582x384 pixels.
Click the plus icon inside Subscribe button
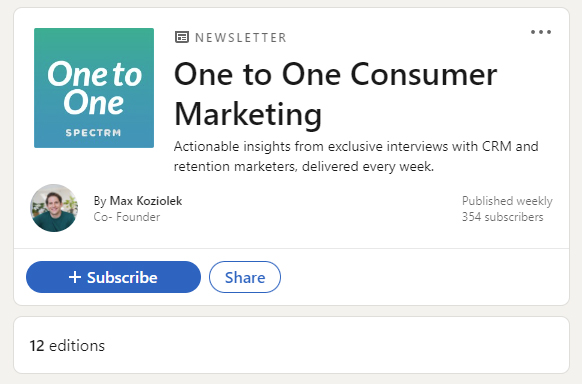pos(75,277)
